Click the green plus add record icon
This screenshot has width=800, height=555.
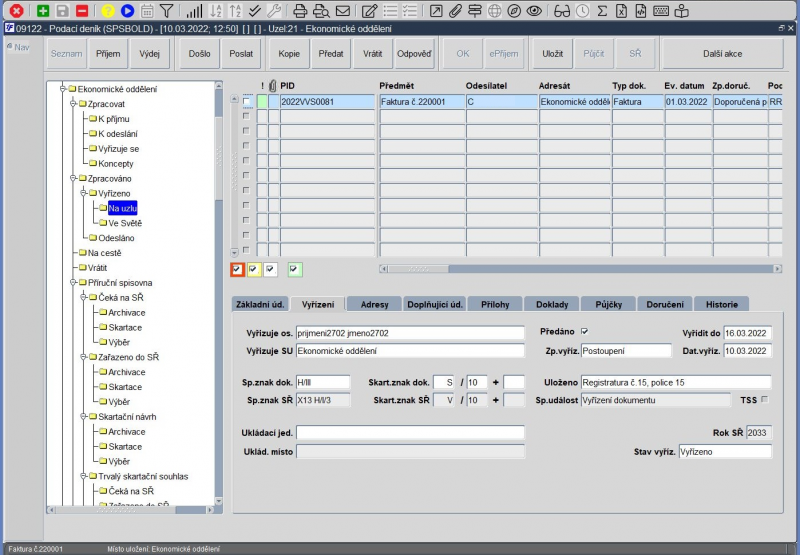43,10
